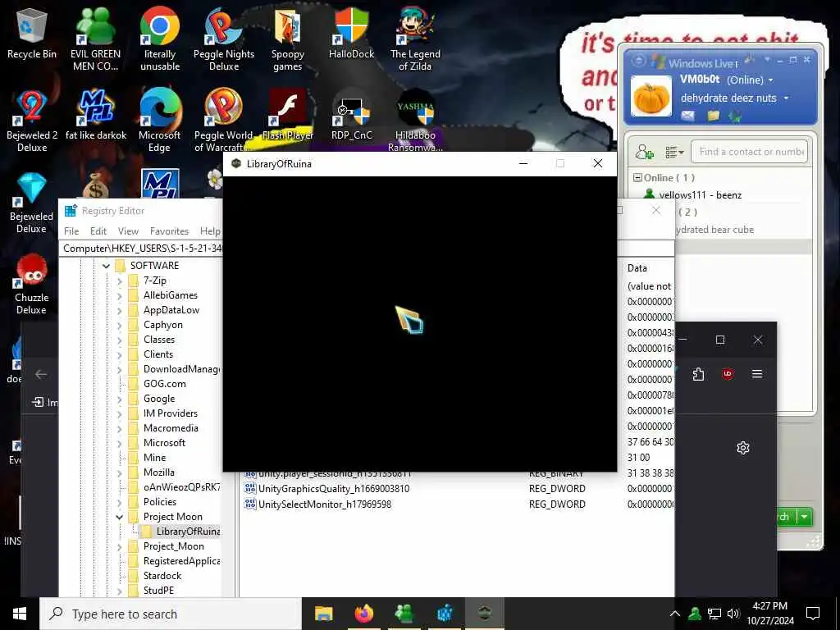Click Firefox back arrow button
Viewport: 840px width, 630px height.
tap(41, 374)
